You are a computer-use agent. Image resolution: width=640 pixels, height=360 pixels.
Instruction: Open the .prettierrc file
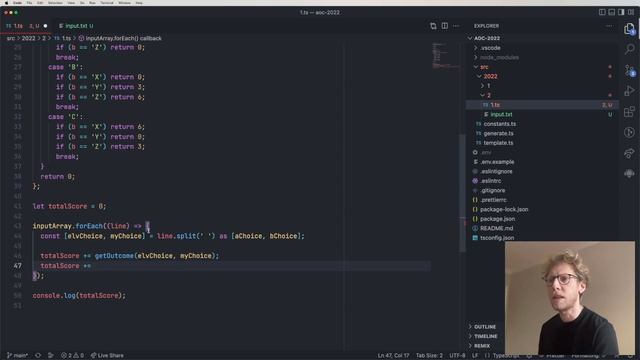click(493, 200)
